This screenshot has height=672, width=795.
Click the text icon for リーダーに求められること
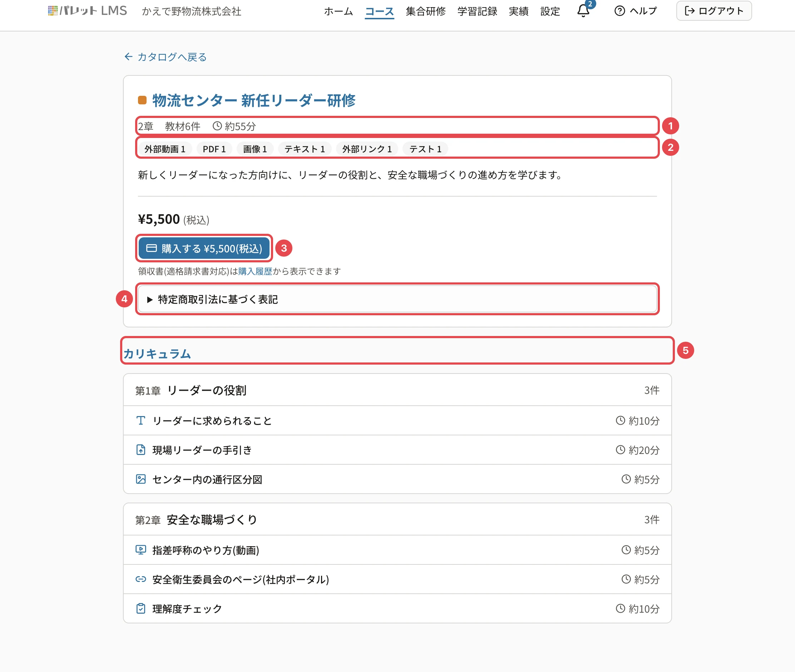point(140,420)
